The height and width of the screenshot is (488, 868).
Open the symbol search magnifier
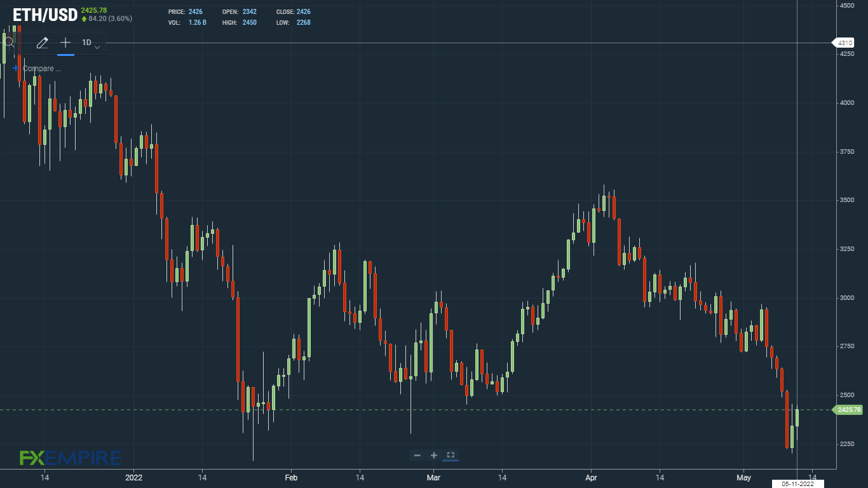tap(9, 43)
